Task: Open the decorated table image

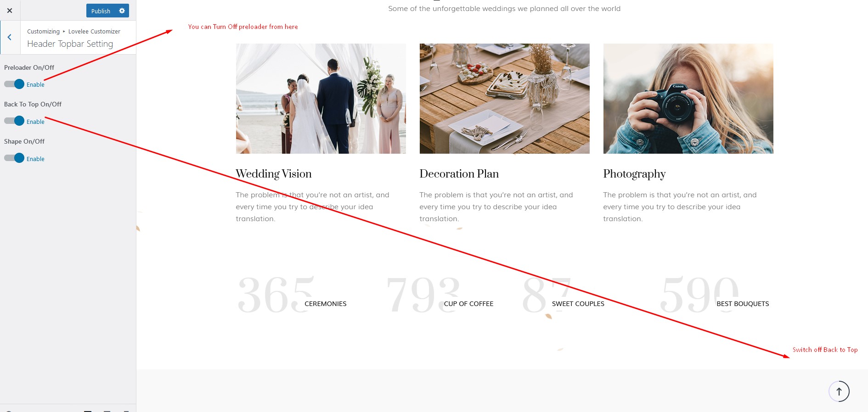Action: tap(504, 99)
